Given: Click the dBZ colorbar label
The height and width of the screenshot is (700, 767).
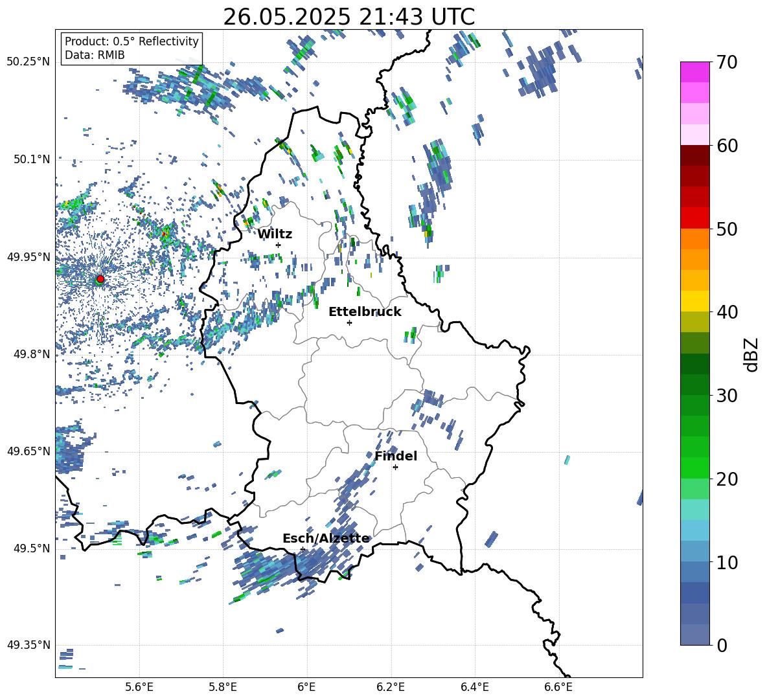Looking at the screenshot, I should [750, 354].
